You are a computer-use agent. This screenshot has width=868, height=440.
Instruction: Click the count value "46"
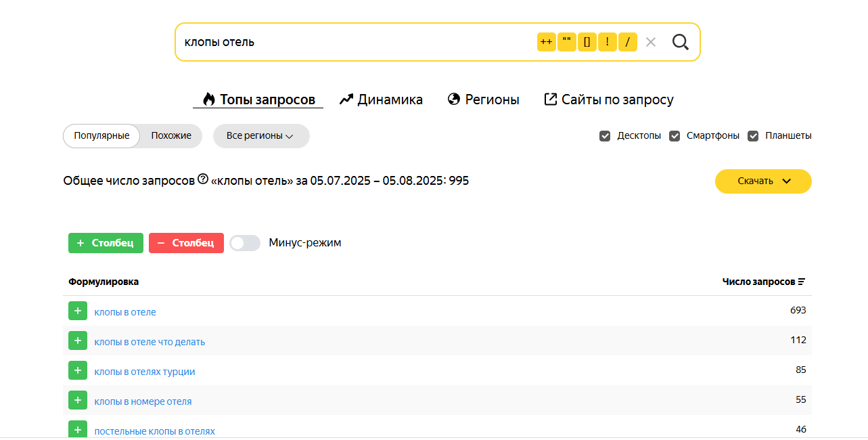point(801,429)
